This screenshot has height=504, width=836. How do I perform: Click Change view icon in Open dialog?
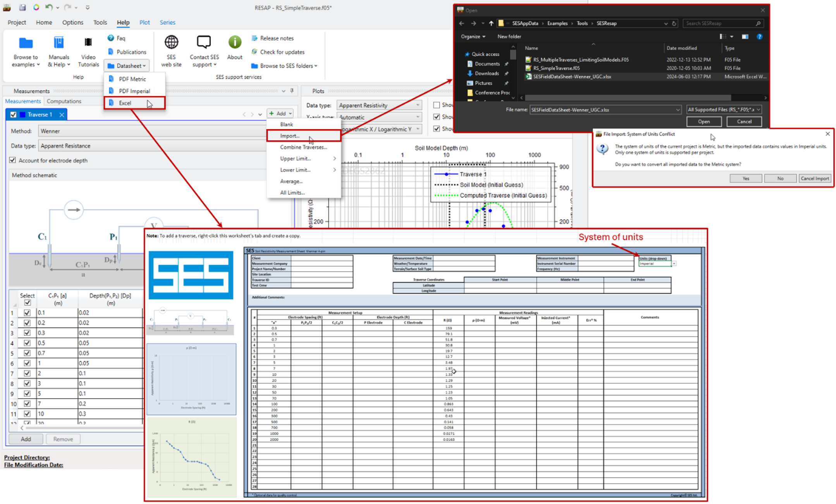[x=723, y=36]
